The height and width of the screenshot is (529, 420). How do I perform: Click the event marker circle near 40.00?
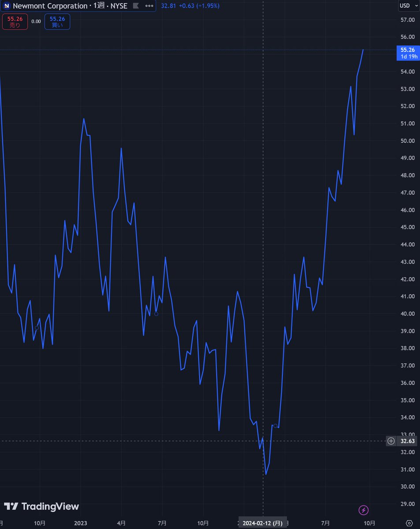click(156, 314)
